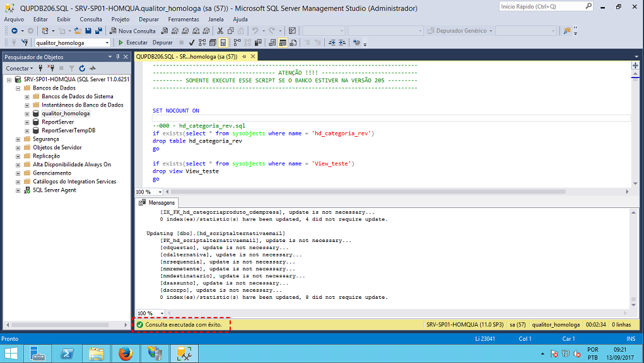
Task: Open Object Explorer activity monitor icon
Action: pyautogui.click(x=93, y=69)
